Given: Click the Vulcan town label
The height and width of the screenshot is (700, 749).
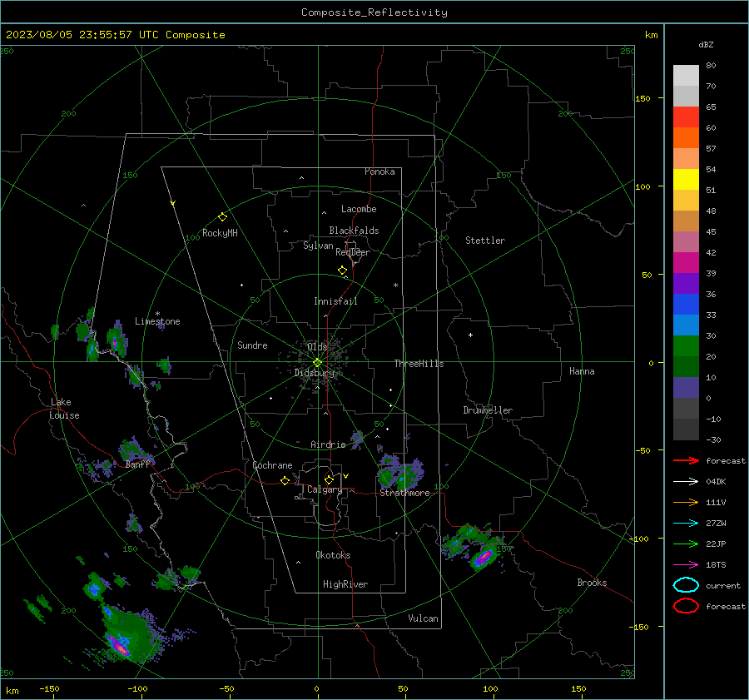Looking at the screenshot, I should click(424, 618).
